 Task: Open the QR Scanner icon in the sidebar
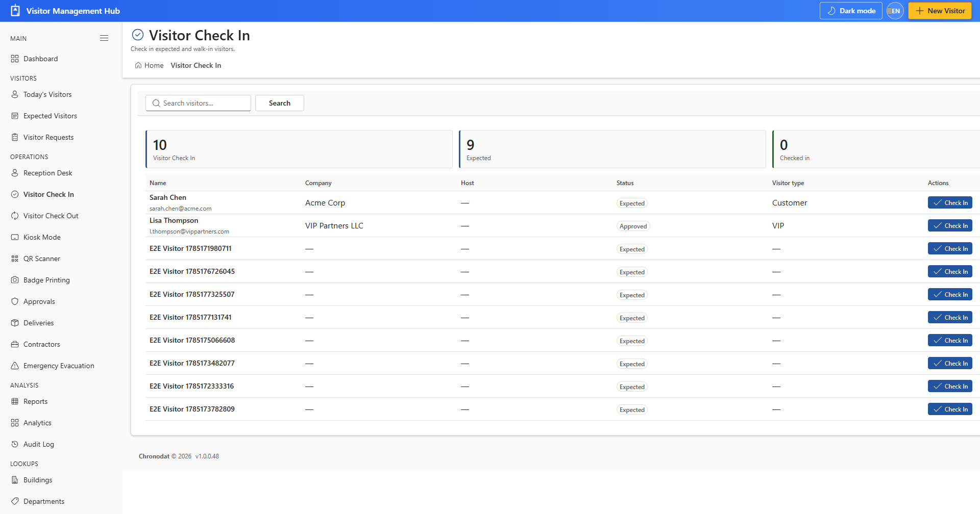(15, 259)
